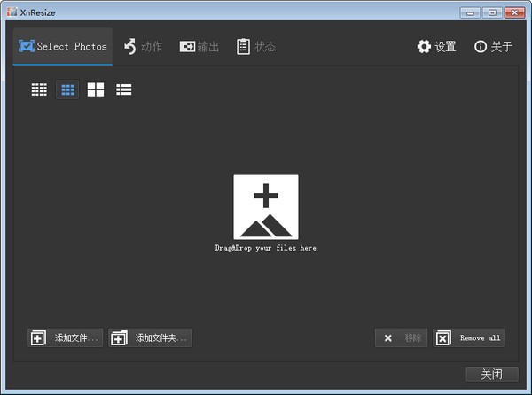
Task: Click 添加文件夹 to add a folder
Action: click(x=150, y=337)
